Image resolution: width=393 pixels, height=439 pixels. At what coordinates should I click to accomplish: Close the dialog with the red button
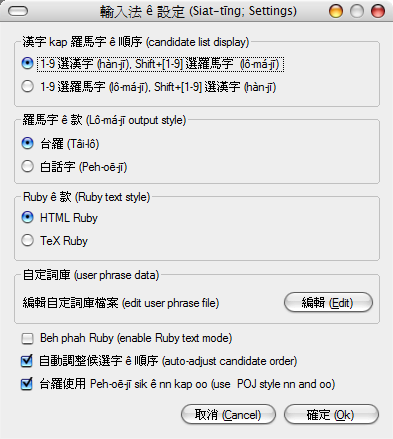point(378,11)
